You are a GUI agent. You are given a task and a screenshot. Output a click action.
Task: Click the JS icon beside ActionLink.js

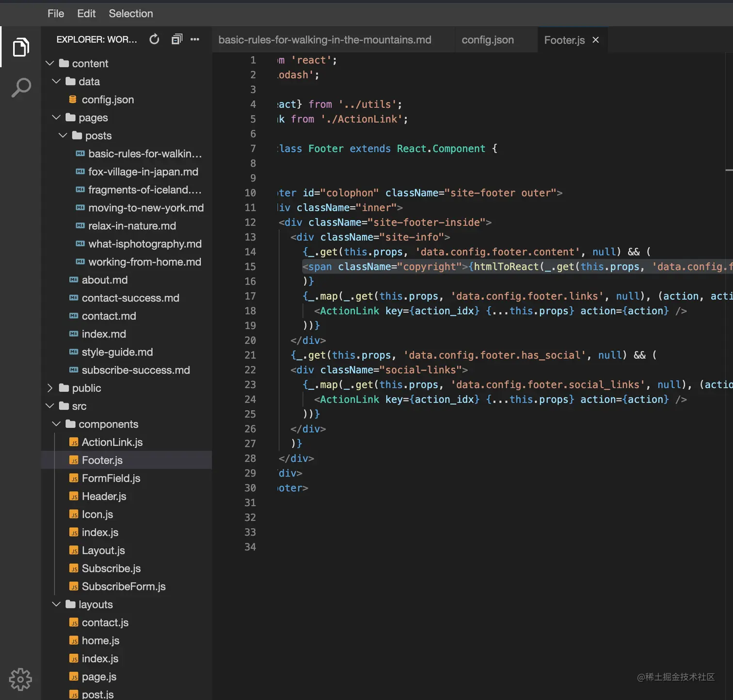click(x=74, y=442)
